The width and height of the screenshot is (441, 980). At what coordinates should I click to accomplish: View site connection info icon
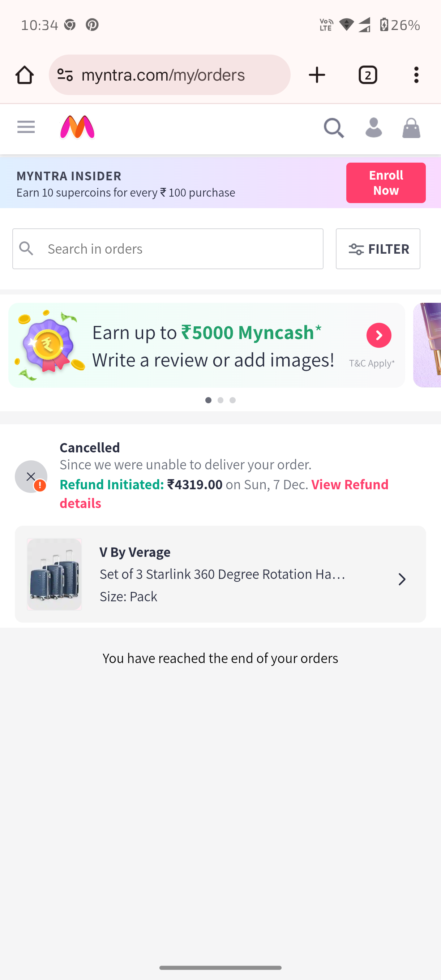click(x=65, y=75)
